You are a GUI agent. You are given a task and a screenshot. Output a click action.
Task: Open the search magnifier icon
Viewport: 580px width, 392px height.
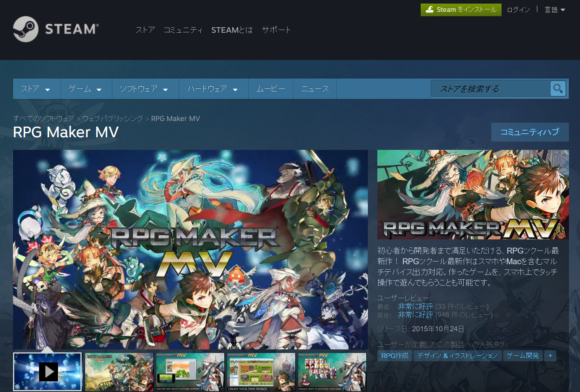click(x=558, y=88)
